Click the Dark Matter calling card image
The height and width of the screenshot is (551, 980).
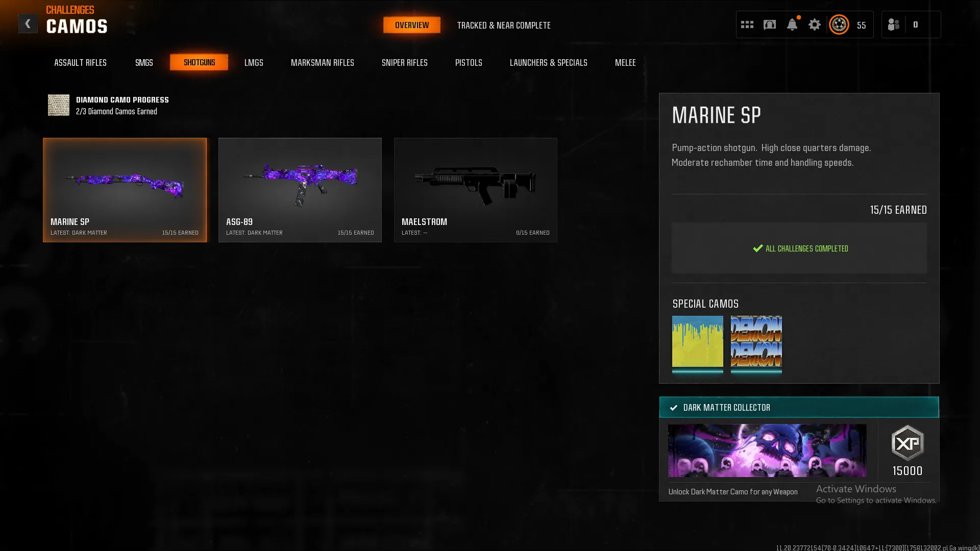click(x=767, y=450)
